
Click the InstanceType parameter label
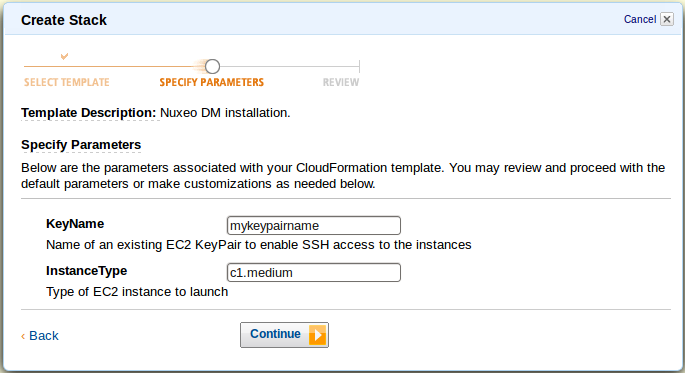pyautogui.click(x=86, y=271)
